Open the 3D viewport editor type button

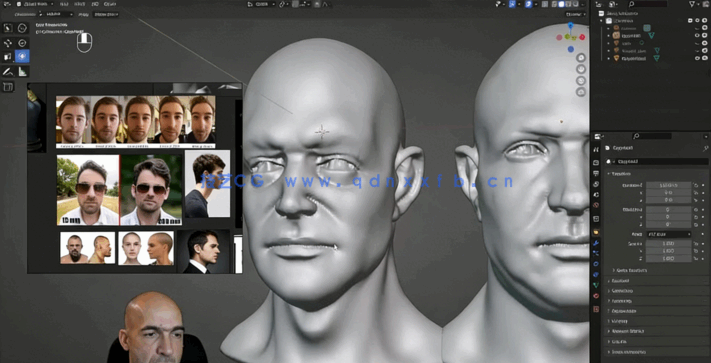pos(7,4)
